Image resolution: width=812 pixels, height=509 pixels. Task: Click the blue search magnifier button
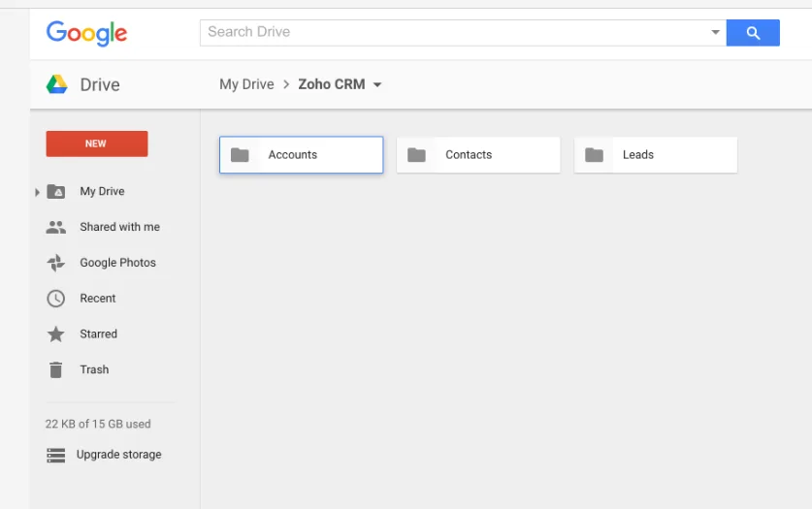(753, 33)
